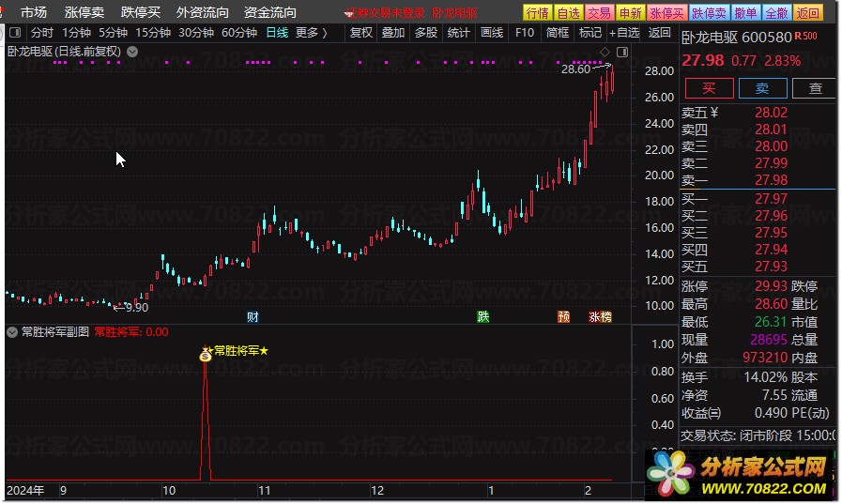Screen dimensions: 842x504
Task: Open the 市场 menu
Action: coord(33,12)
